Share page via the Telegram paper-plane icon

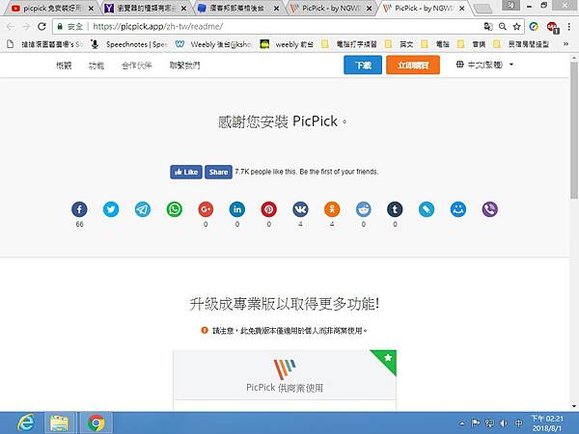coord(143,209)
